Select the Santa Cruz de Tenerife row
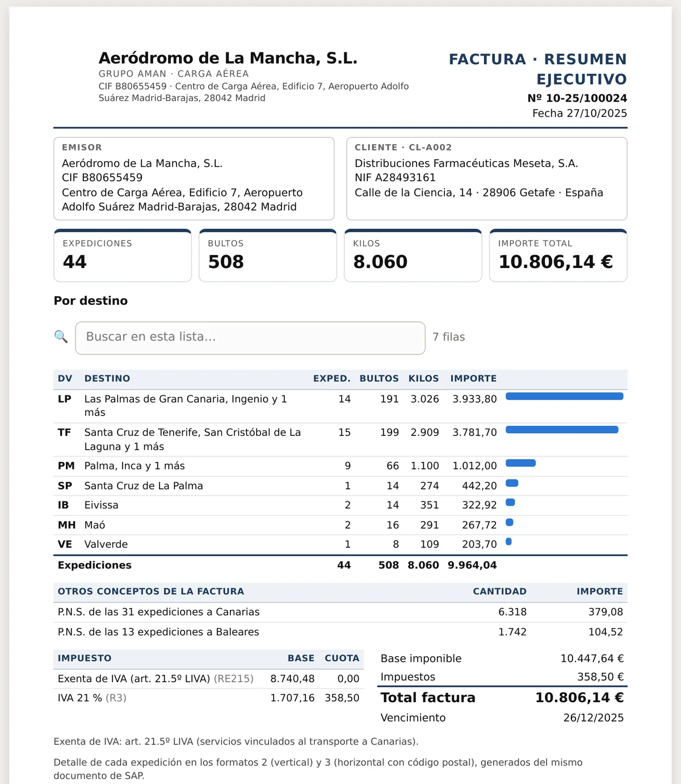Viewport: 681px width, 784px height. pyautogui.click(x=340, y=439)
